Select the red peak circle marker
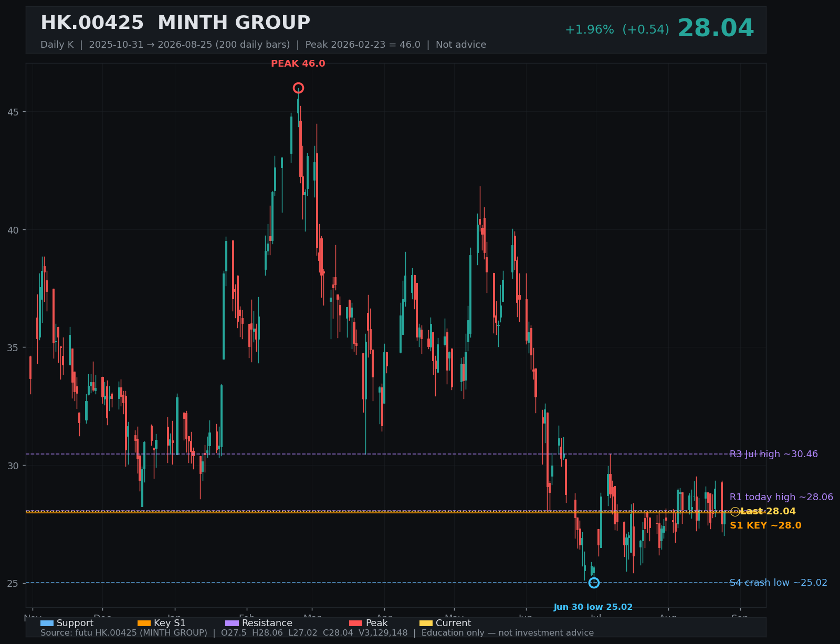Viewport: 840px width, 644px height. (x=298, y=88)
